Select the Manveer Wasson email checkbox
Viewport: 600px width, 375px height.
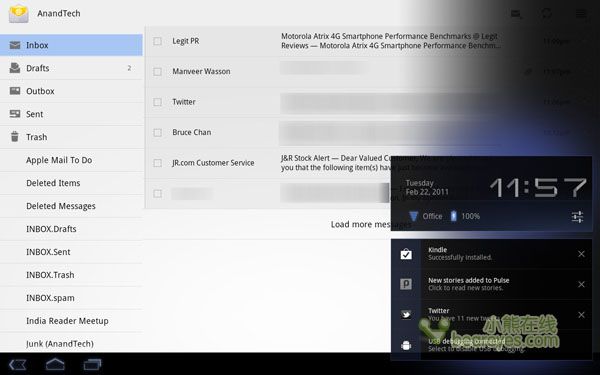(157, 72)
